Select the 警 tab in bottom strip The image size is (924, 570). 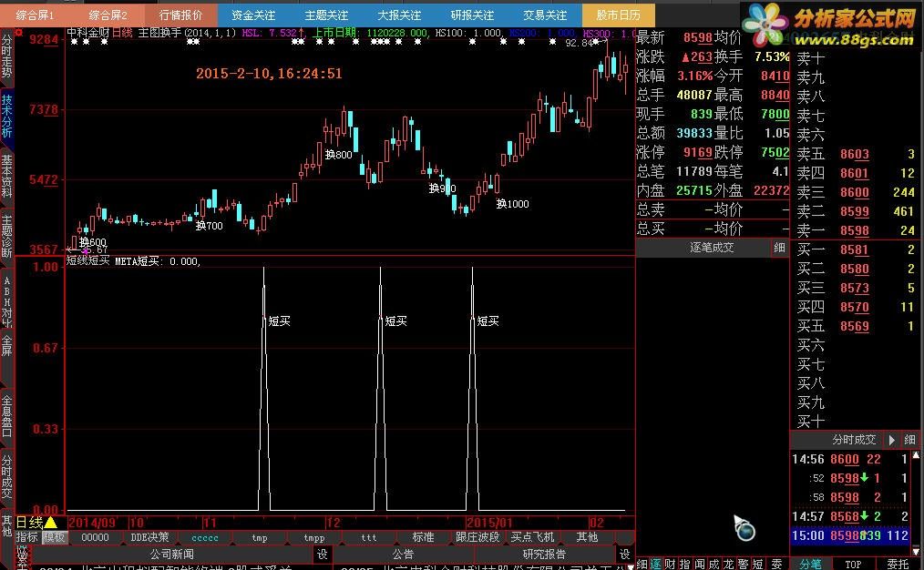743,565
